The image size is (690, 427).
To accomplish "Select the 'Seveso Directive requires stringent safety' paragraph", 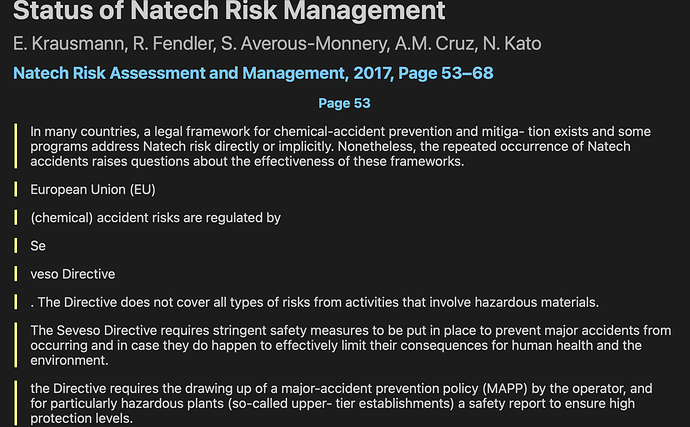I will (x=351, y=345).
